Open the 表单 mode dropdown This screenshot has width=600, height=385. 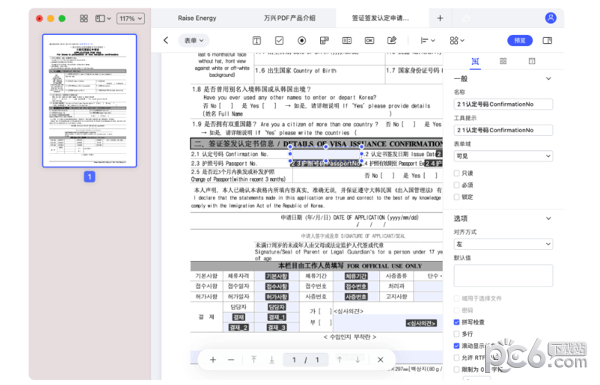[194, 40]
